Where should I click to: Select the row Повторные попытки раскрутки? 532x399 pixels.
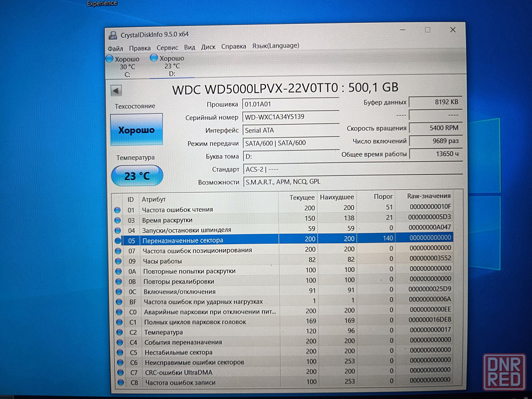pyautogui.click(x=284, y=270)
